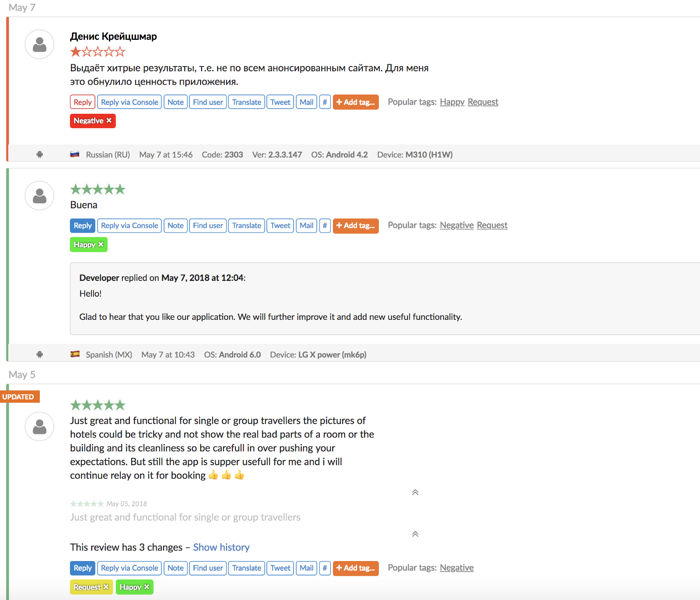
Task: Click the five-star rating on the updated review
Action: 98,405
